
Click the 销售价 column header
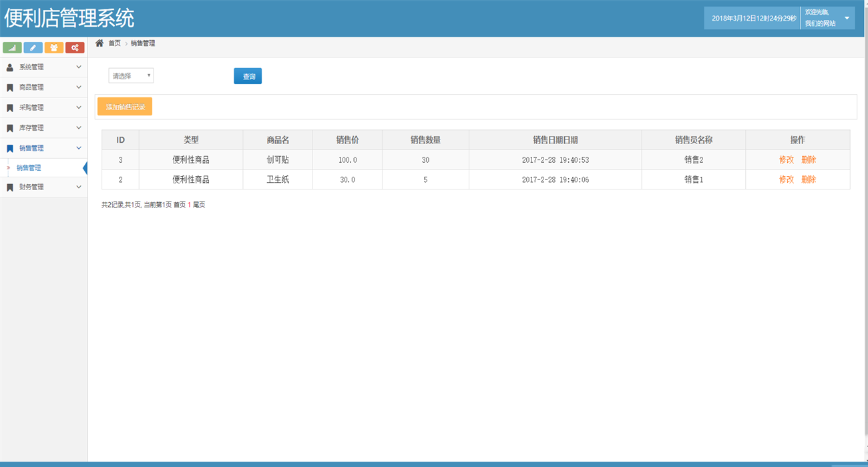[x=347, y=140]
